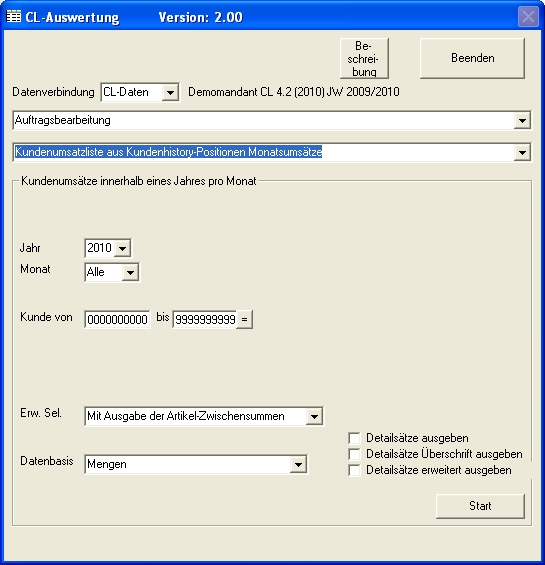
Task: Enable Detailsätze ausgeben checkbox
Action: pyautogui.click(x=354, y=438)
